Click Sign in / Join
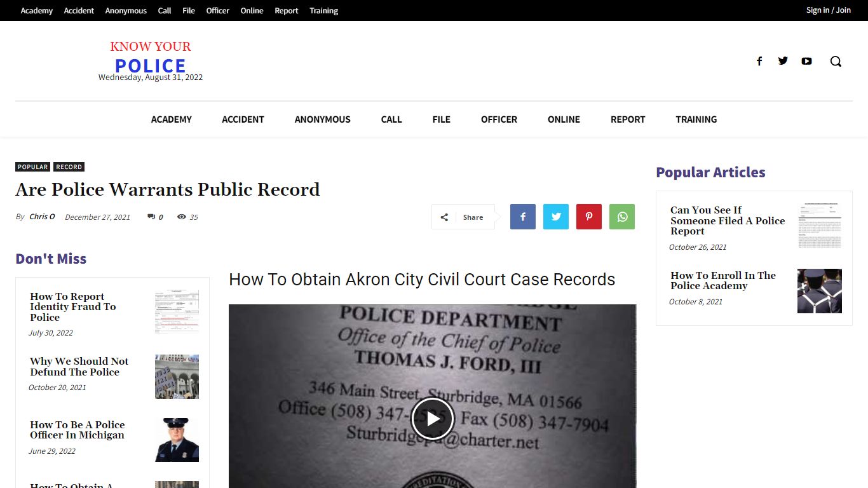This screenshot has width=868, height=488. point(828,10)
